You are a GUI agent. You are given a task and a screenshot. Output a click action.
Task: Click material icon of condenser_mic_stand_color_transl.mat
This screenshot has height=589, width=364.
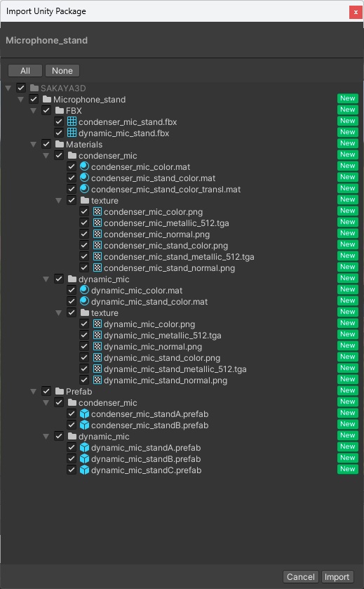[x=84, y=189]
